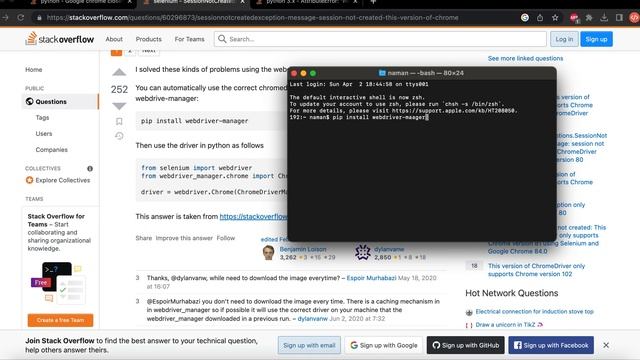The width and height of the screenshot is (640, 360).
Task: Open Companies in sidebar
Action: 51,150
